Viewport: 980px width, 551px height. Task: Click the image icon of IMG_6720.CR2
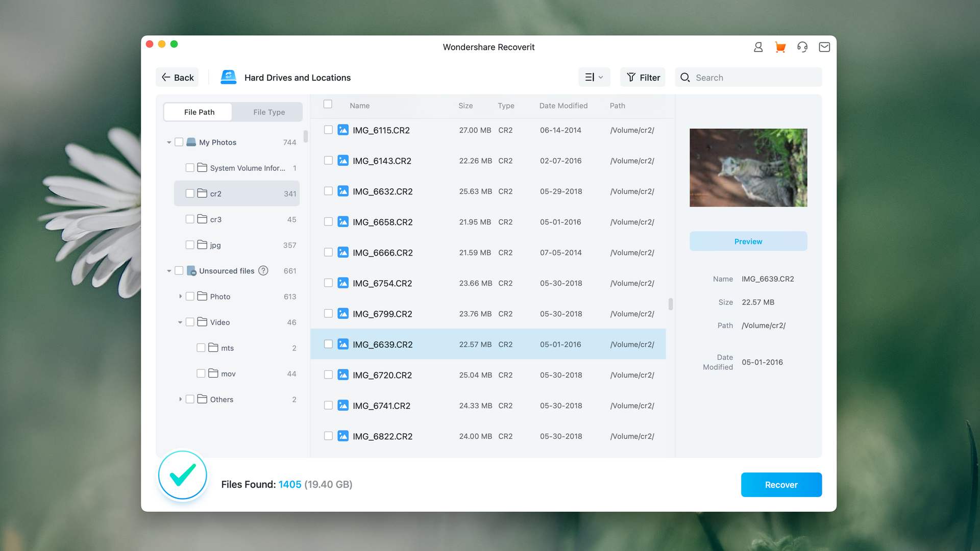click(x=343, y=375)
